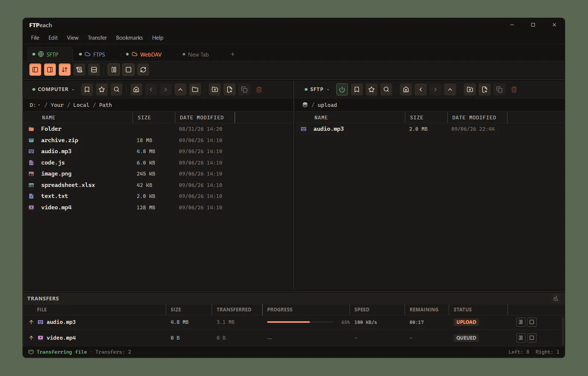
Task: Click the remote root database icon
Action: coord(305,105)
